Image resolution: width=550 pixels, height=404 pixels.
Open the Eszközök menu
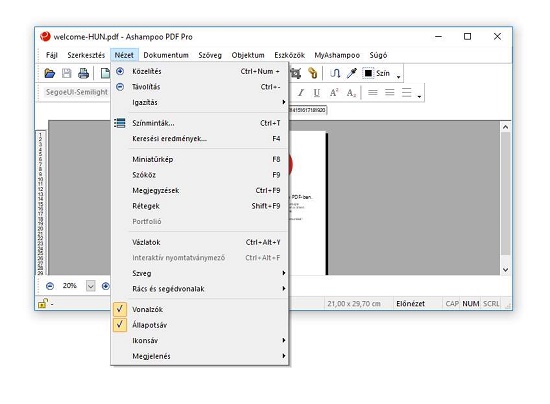(x=289, y=55)
